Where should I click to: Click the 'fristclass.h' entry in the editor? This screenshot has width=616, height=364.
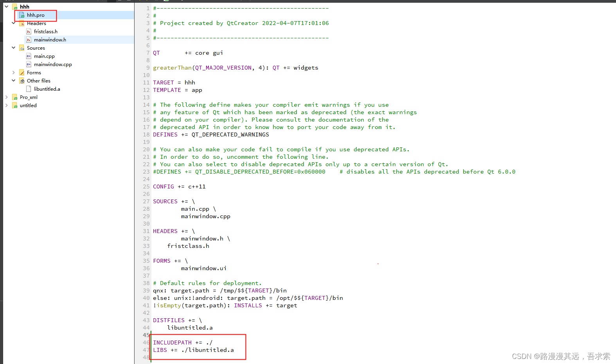click(188, 246)
